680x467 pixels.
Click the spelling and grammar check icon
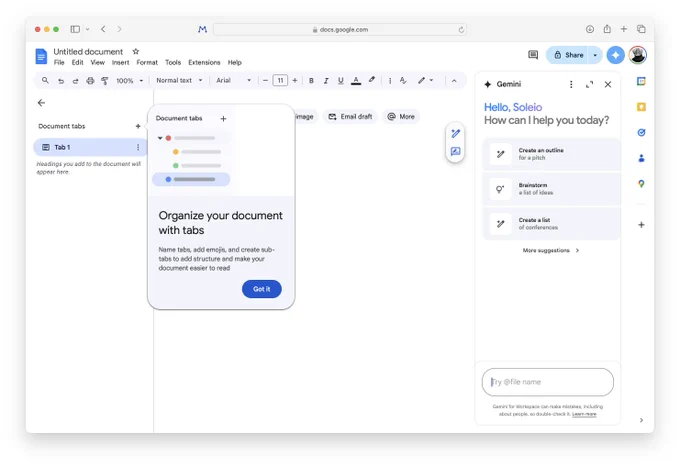click(403, 80)
